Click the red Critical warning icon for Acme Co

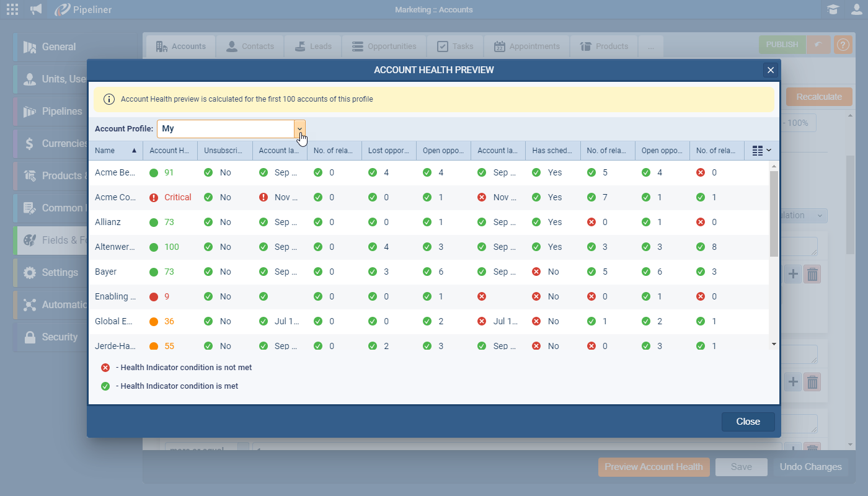click(x=154, y=198)
